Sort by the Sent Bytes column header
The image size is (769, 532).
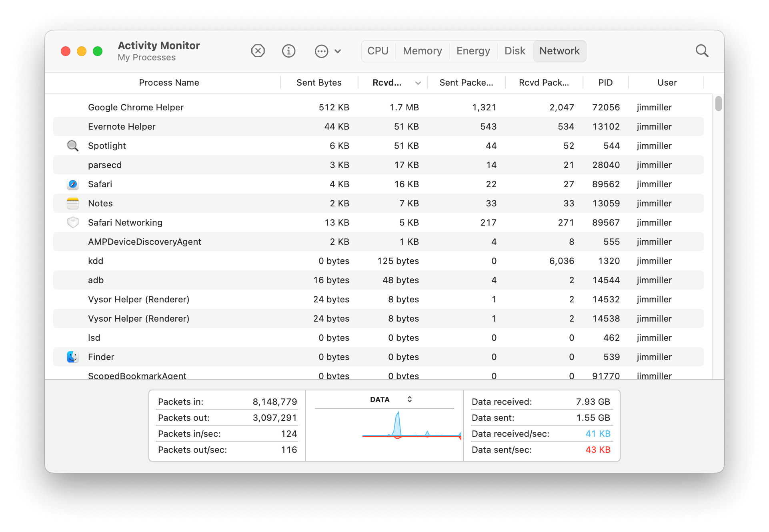[x=319, y=82]
